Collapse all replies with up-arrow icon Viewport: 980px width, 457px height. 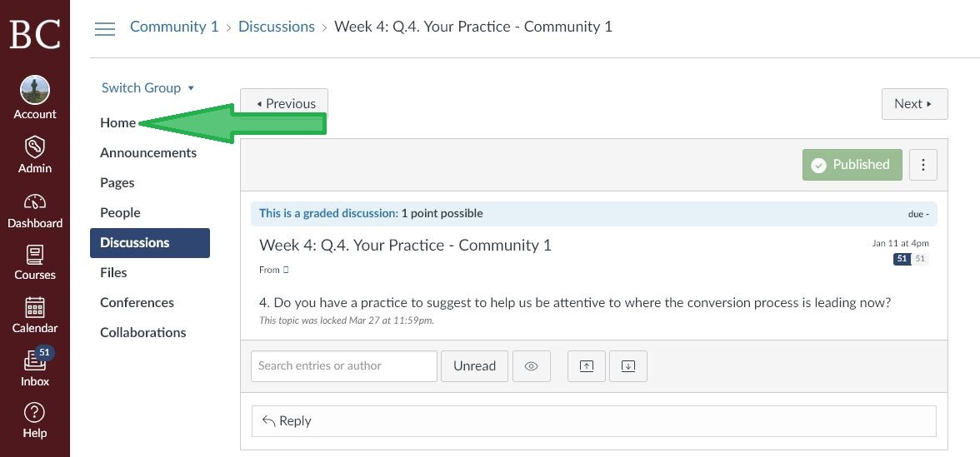pyautogui.click(x=587, y=366)
